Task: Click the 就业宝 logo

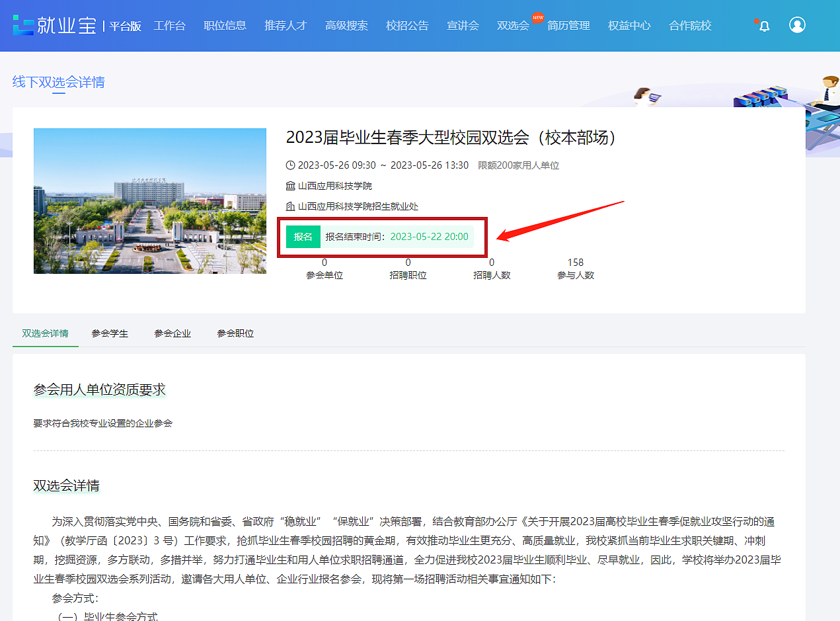Action: 56,26
